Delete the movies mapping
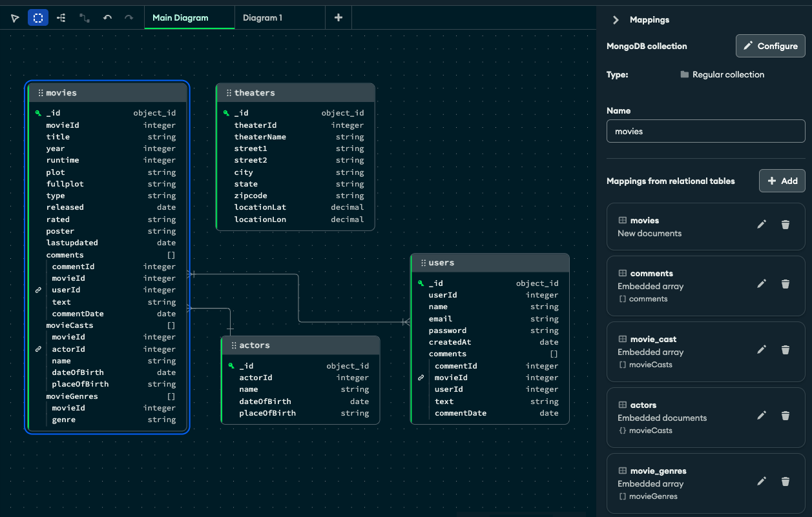This screenshot has height=517, width=812. point(786,225)
